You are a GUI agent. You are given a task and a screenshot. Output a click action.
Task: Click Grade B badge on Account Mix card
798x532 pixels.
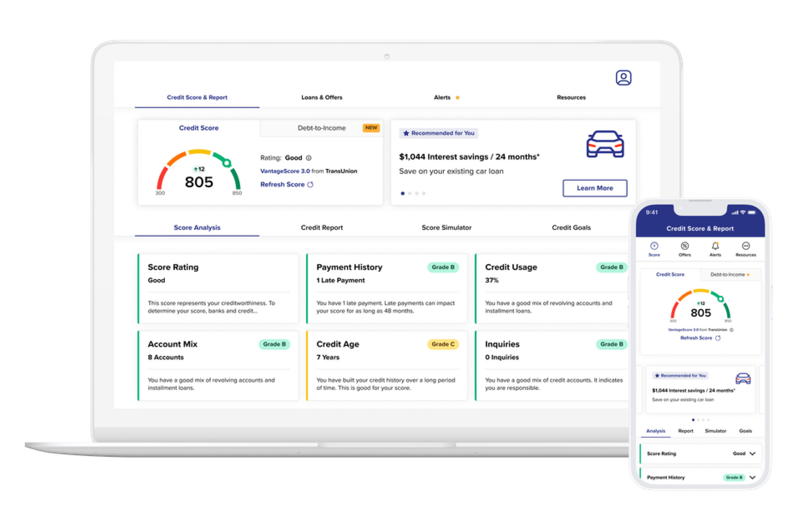pos(274,344)
